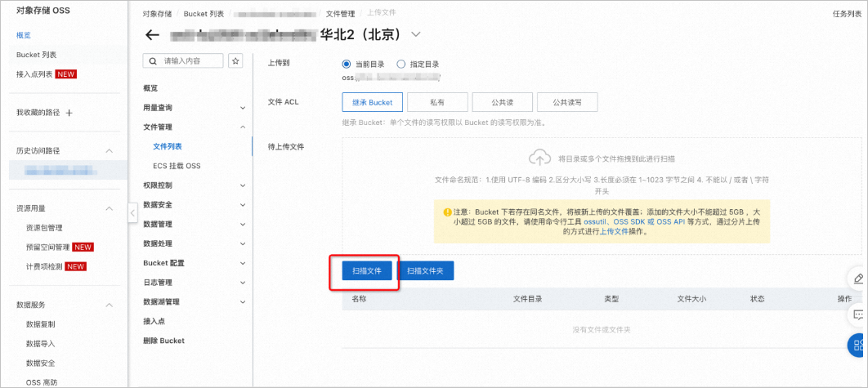
Task: Open 概览 in bucket menu
Action: (150, 88)
